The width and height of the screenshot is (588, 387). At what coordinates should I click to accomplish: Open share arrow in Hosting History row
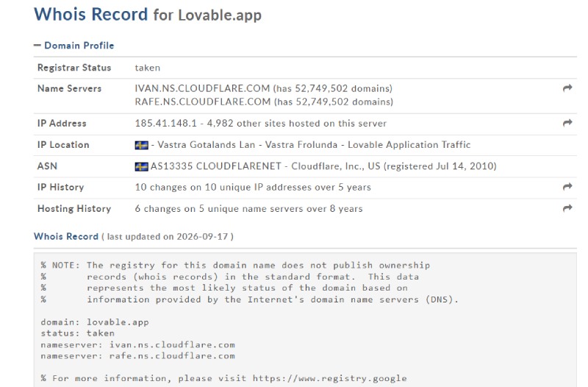tap(567, 208)
